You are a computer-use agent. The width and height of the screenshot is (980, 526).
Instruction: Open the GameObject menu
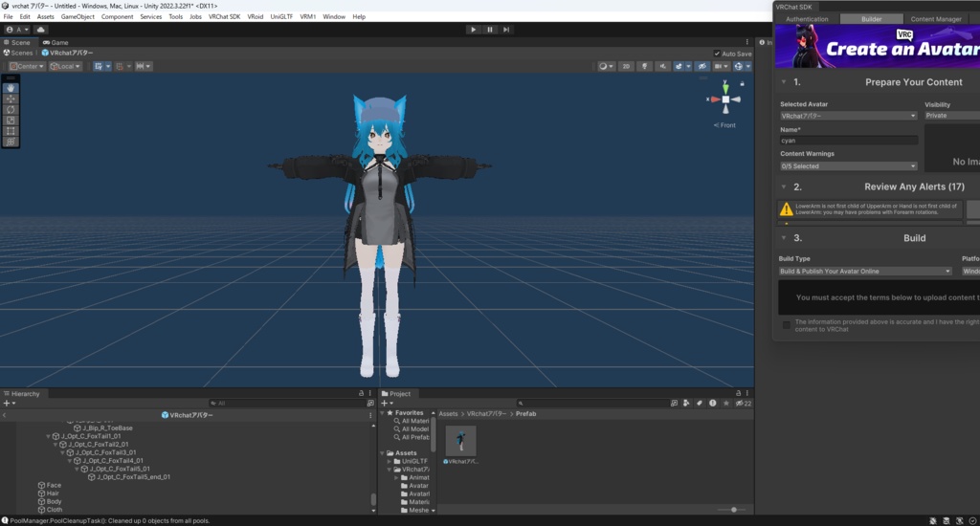tap(78, 17)
